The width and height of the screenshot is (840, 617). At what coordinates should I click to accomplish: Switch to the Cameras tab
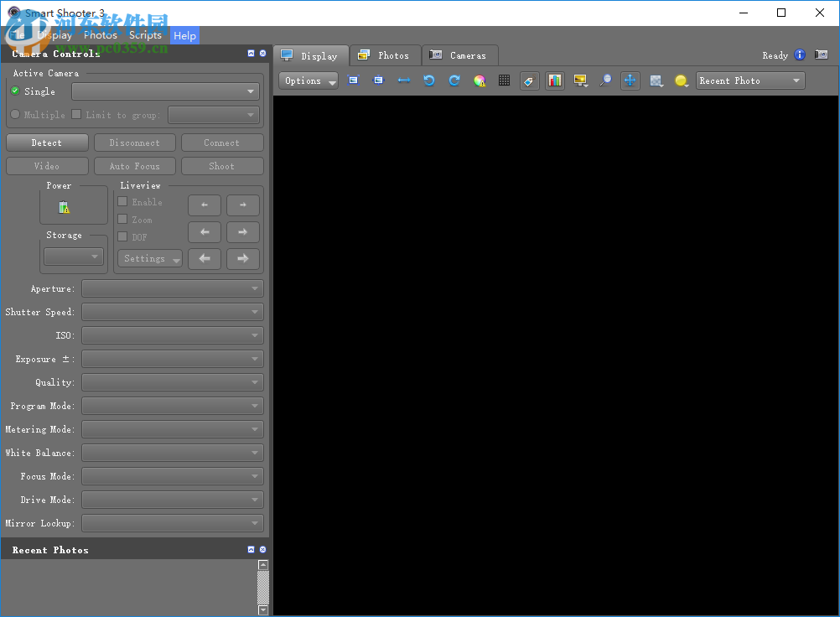(x=459, y=55)
